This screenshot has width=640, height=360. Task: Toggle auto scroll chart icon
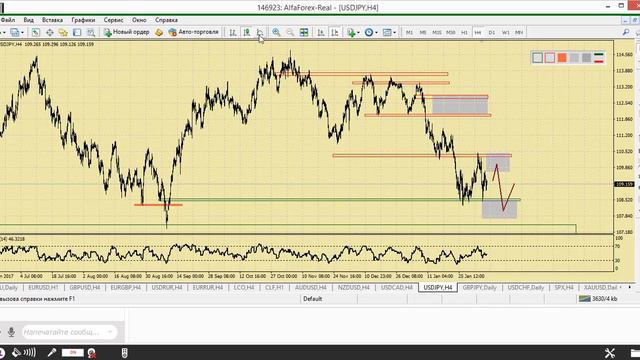pos(321,32)
